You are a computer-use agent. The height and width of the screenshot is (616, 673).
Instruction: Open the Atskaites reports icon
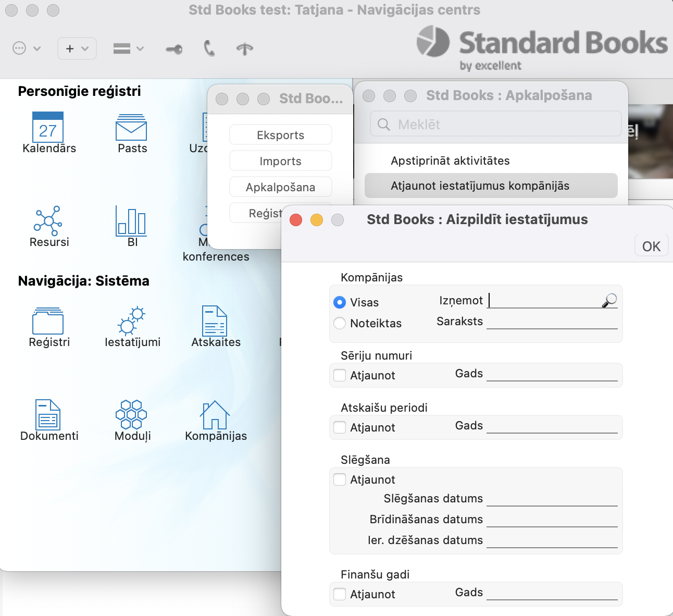215,321
